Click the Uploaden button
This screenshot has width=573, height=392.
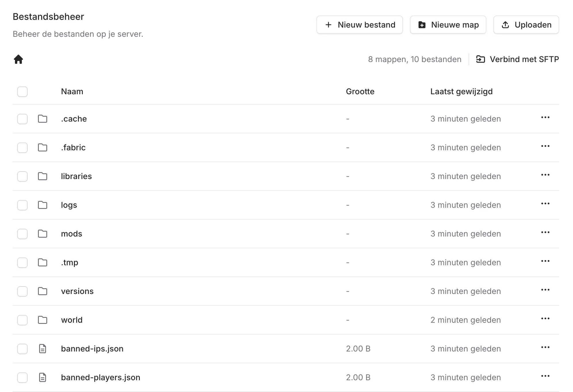(x=526, y=25)
